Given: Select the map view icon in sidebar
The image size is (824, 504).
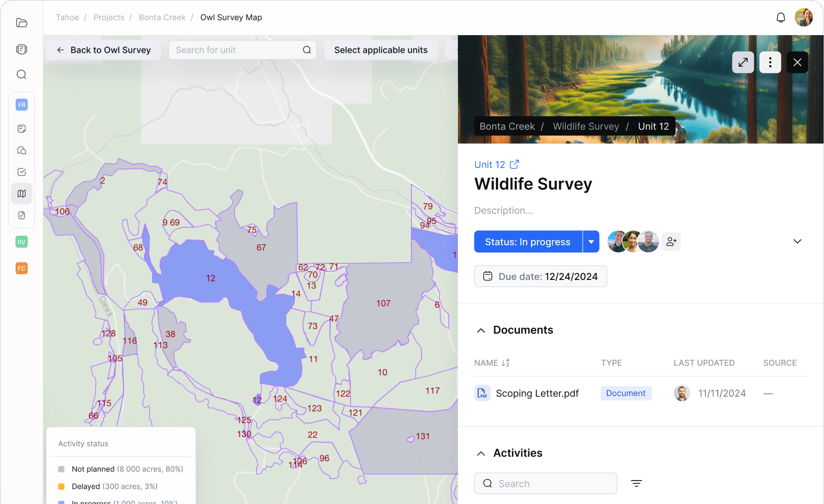Looking at the screenshot, I should 21,193.
